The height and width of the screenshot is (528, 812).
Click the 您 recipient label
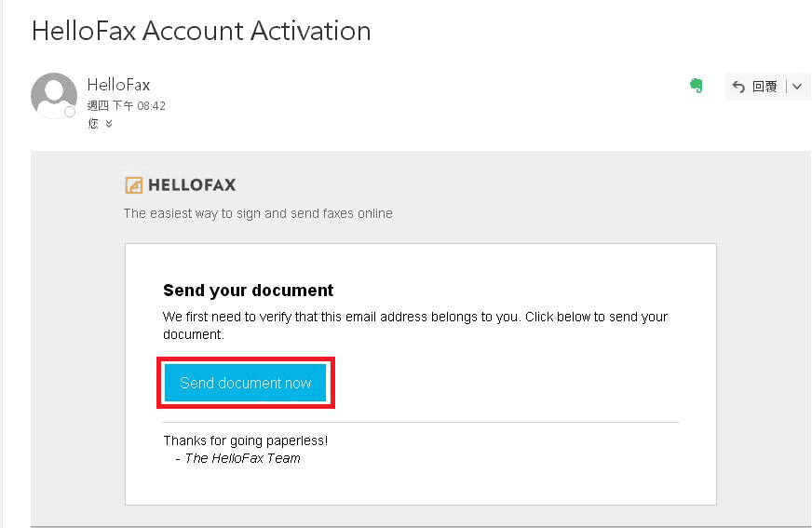[x=93, y=124]
